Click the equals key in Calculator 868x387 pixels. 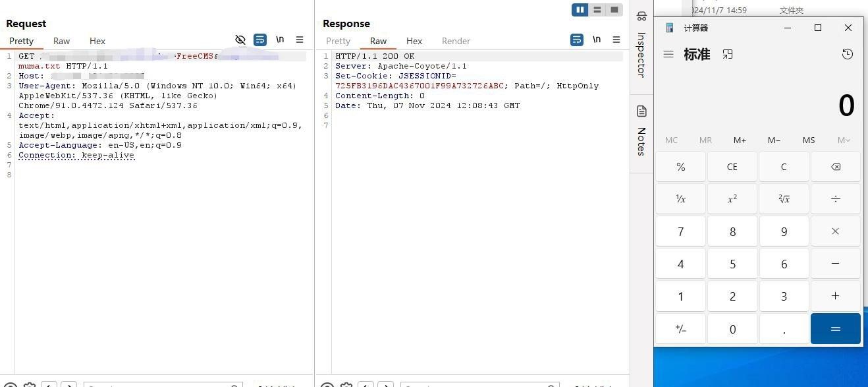click(836, 328)
